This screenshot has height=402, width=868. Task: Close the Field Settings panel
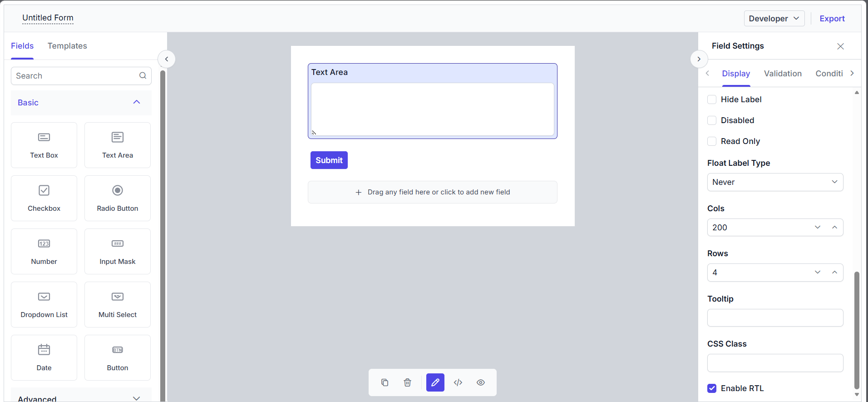(x=840, y=46)
